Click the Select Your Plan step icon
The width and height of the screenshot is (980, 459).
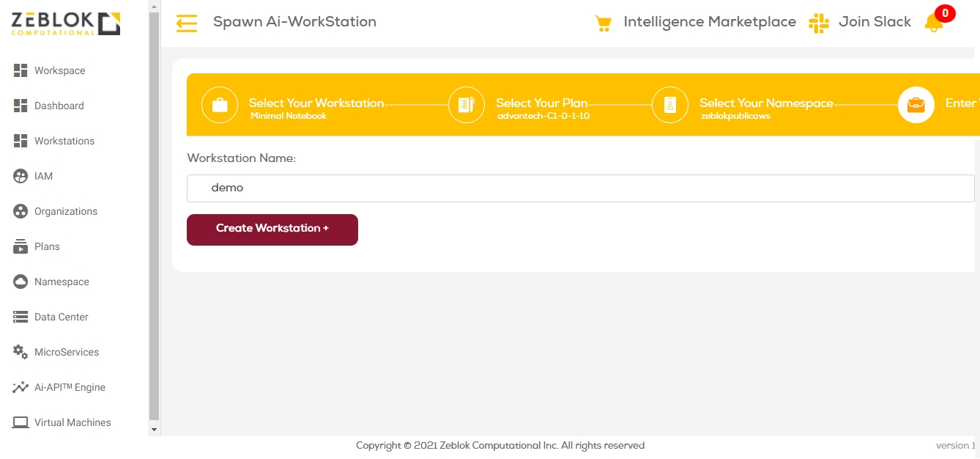coord(467,105)
